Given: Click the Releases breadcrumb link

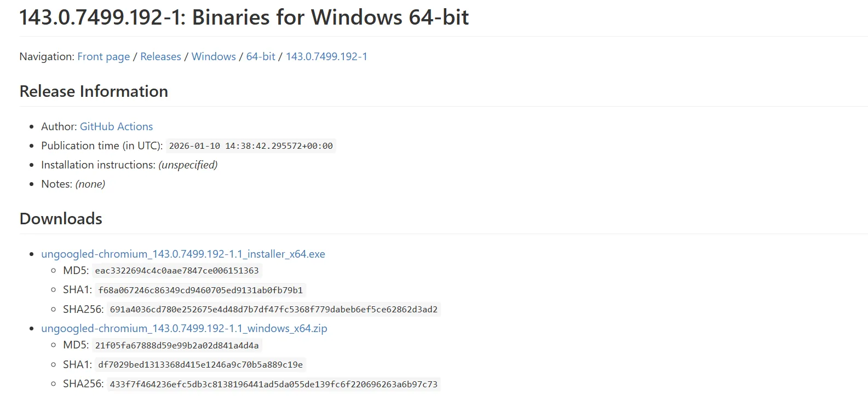Looking at the screenshot, I should point(160,56).
